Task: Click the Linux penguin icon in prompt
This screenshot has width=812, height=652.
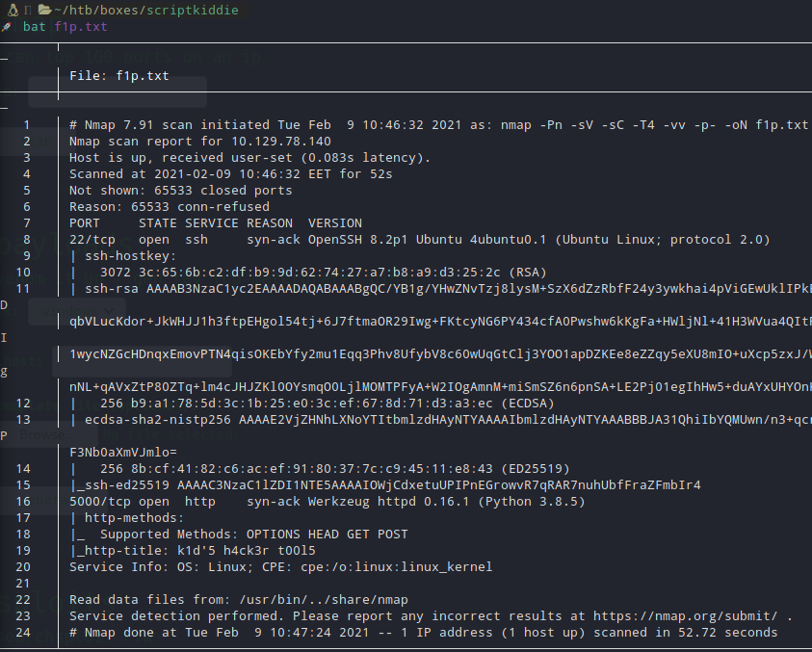Action: click(x=13, y=10)
